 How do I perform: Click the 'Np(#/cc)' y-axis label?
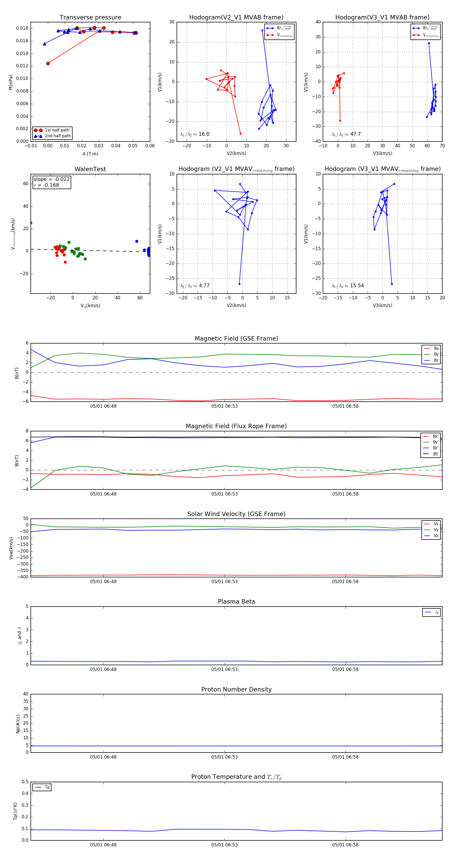click(x=18, y=724)
